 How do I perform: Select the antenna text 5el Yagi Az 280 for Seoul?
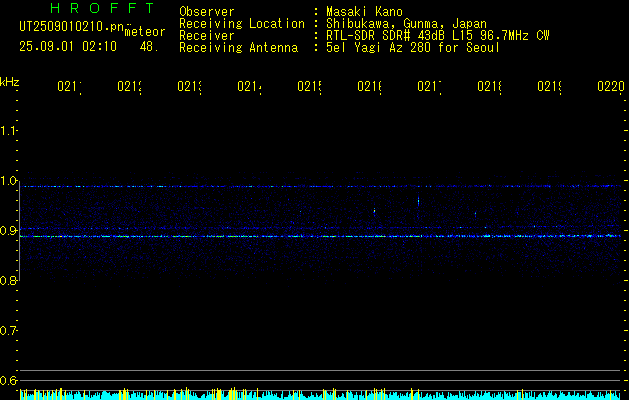click(x=413, y=48)
